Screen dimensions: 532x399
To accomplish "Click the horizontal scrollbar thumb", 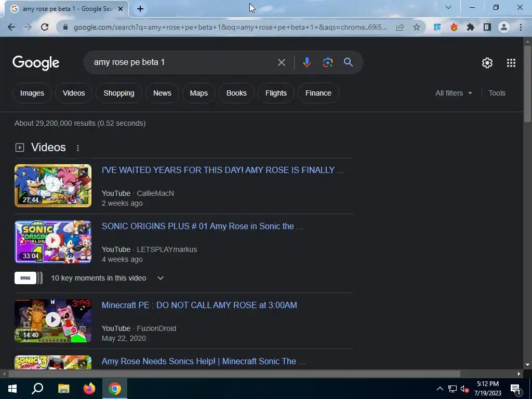I will [x=234, y=374].
